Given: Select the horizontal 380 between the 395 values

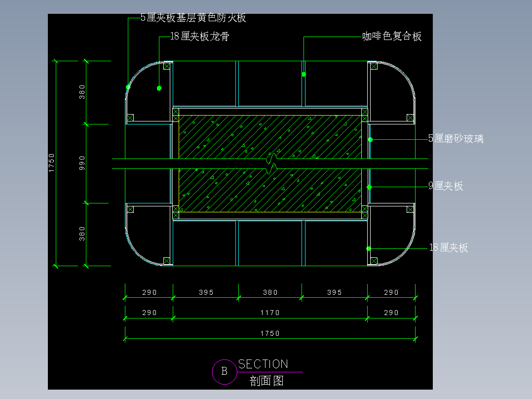Looking at the screenshot, I should (x=270, y=292).
